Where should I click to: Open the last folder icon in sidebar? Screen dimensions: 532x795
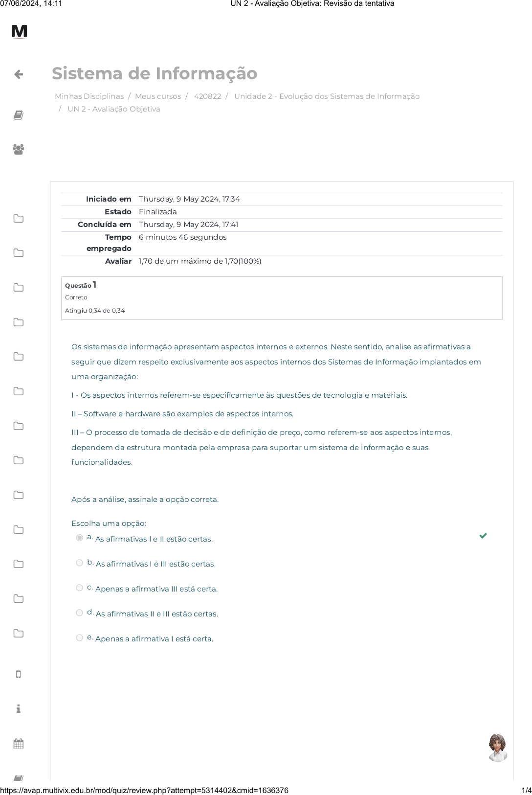[x=19, y=634]
